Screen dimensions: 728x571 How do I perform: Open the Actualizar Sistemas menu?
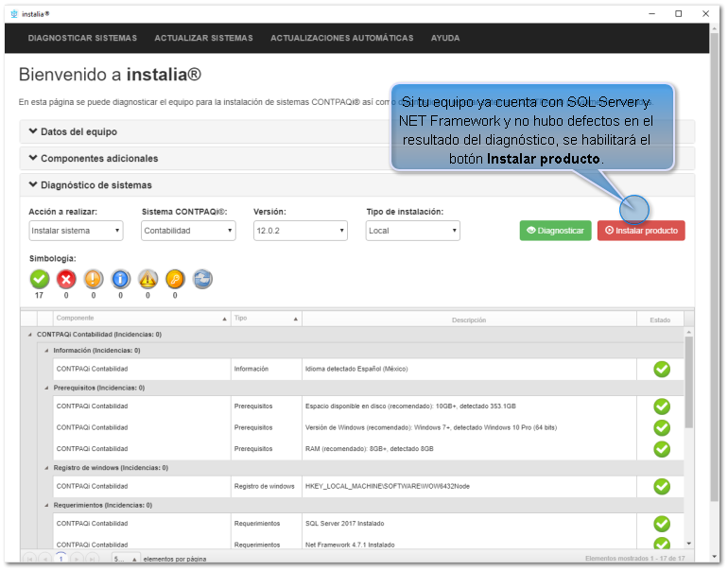(203, 39)
